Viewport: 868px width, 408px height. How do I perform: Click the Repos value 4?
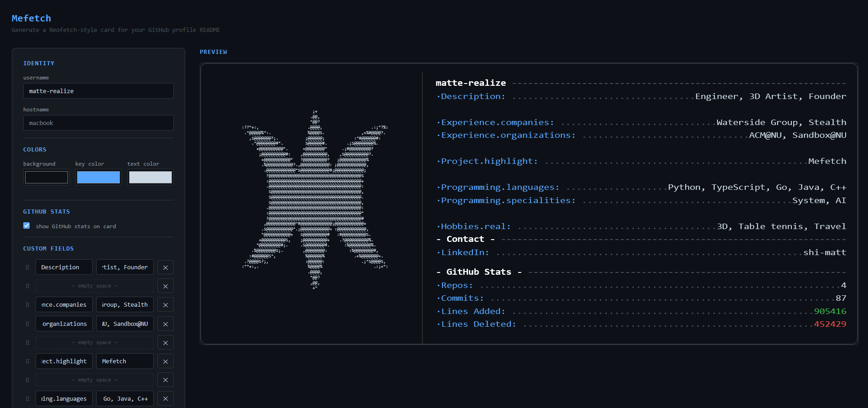click(844, 285)
